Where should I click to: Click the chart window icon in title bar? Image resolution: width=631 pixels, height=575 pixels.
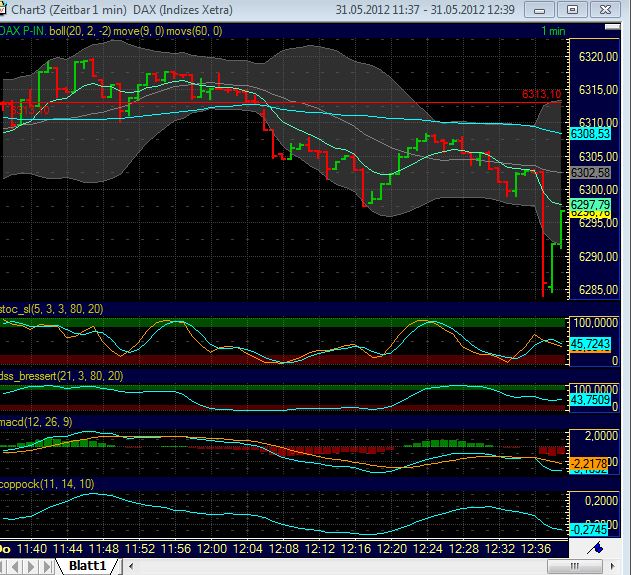coord(2,9)
